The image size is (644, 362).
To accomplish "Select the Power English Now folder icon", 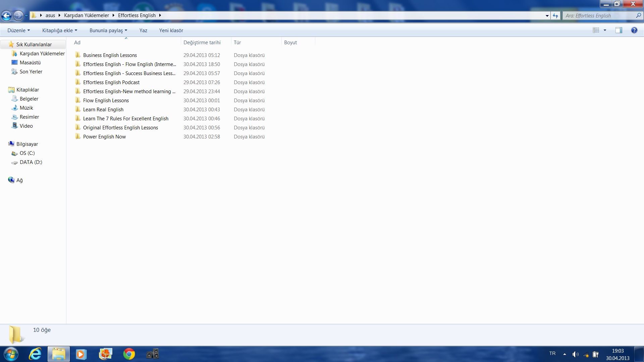I will pyautogui.click(x=78, y=136).
